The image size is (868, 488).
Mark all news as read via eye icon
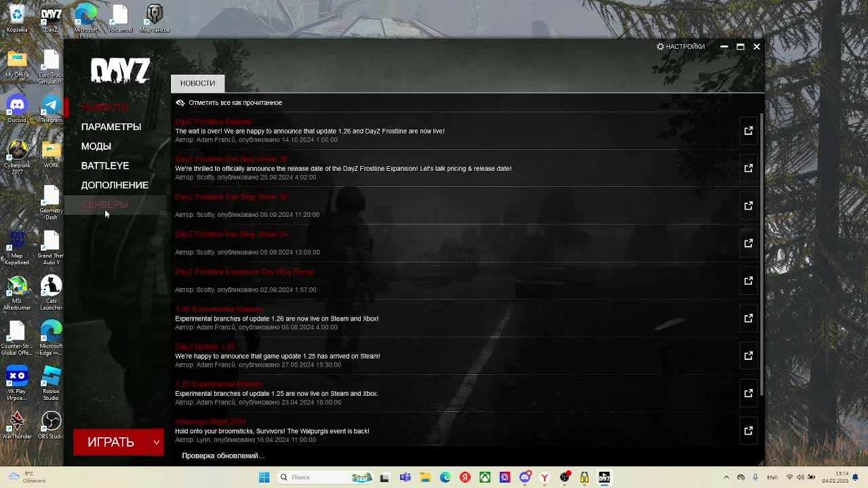coord(180,102)
